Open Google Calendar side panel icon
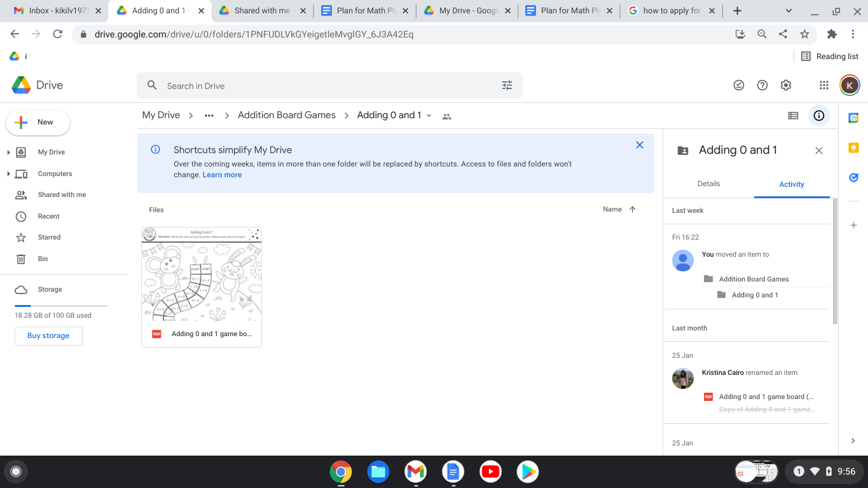This screenshot has height=488, width=868. [853, 118]
